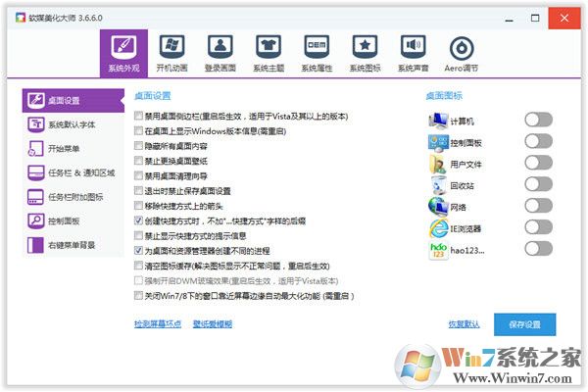Image resolution: width=588 pixels, height=392 pixels.
Task: Toggle the 网络 desktop icon switch
Action: click(538, 206)
